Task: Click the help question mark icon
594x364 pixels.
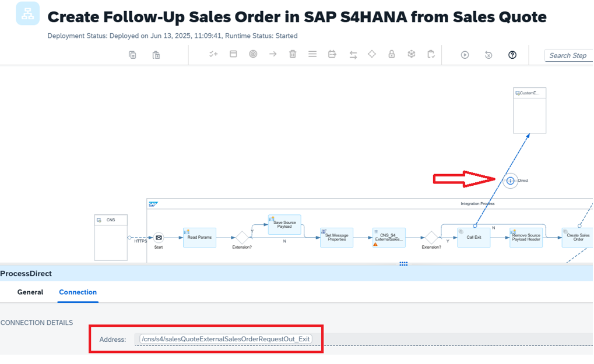Action: 512,55
